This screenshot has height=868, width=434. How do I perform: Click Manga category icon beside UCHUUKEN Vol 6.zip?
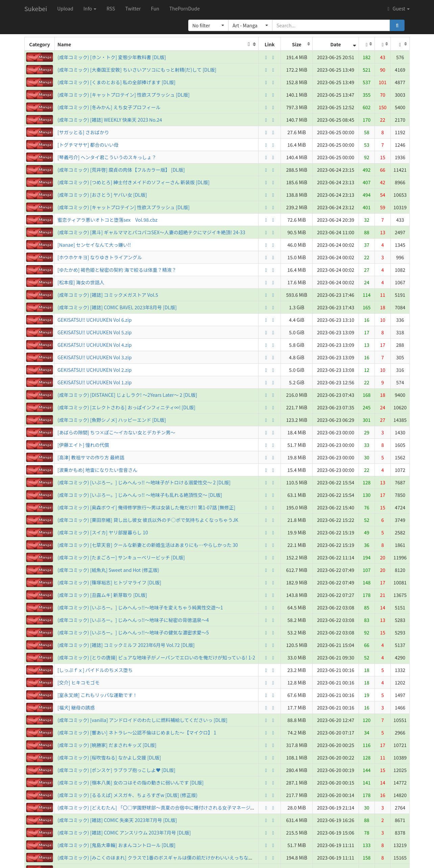coord(40,320)
